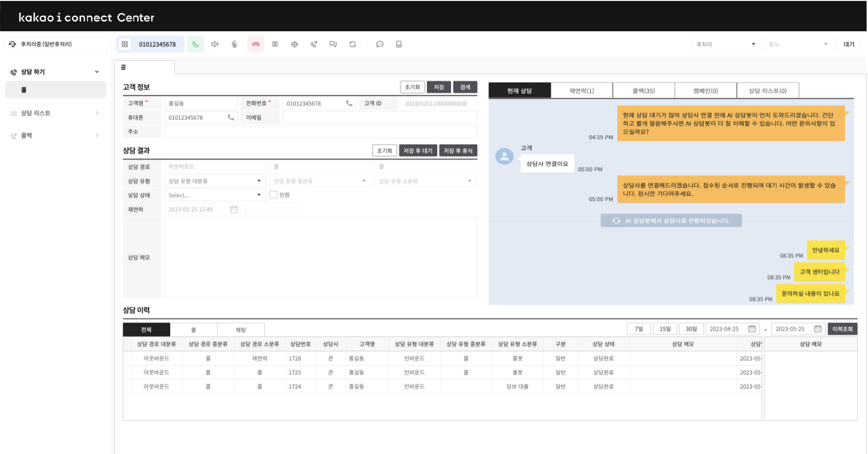Image resolution: width=868 pixels, height=454 pixels.
Task: Click the headset status icon 후처리중
Action: (x=13, y=44)
